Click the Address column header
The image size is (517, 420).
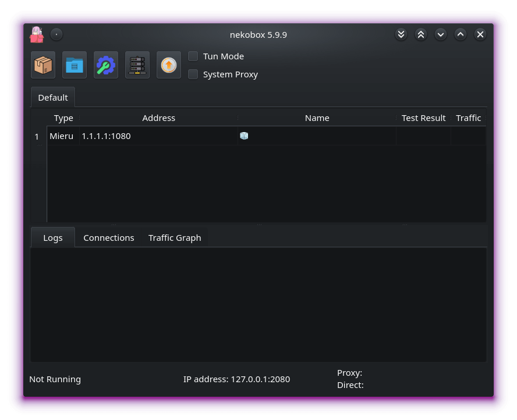pyautogui.click(x=158, y=118)
